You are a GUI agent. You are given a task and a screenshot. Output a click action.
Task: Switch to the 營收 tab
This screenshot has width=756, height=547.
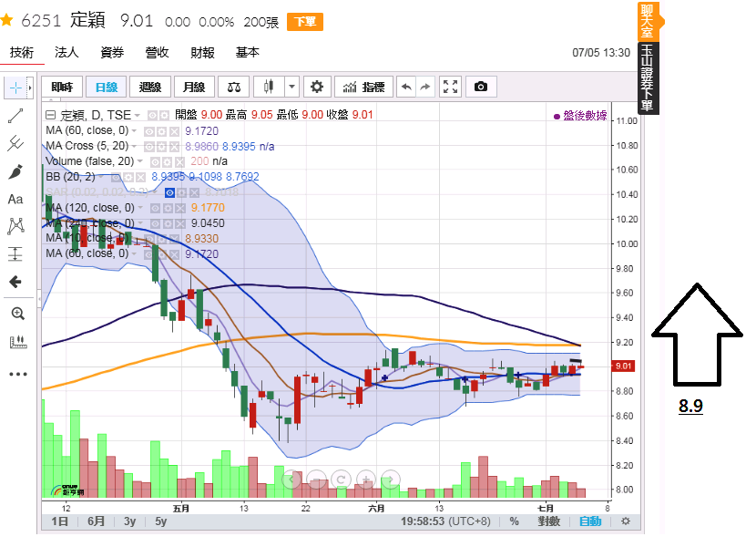click(x=158, y=52)
